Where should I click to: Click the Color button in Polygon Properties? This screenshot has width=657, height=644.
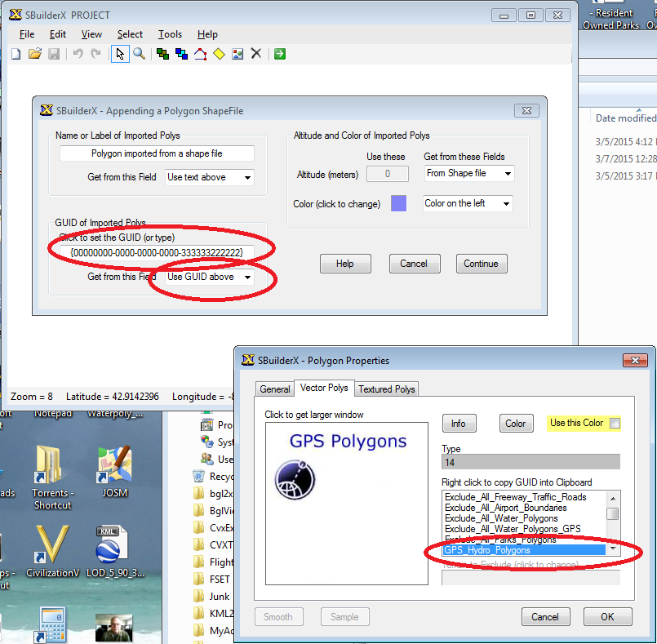tap(516, 423)
